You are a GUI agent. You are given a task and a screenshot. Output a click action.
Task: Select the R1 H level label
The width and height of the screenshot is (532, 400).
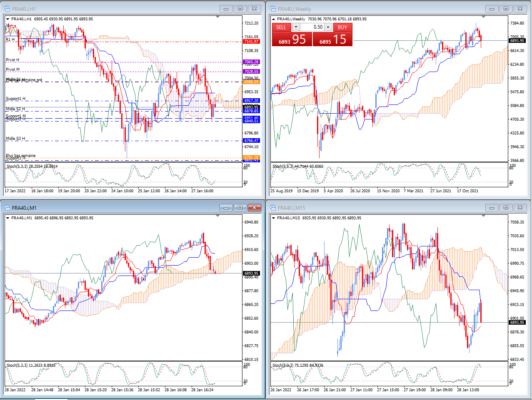coord(10,40)
